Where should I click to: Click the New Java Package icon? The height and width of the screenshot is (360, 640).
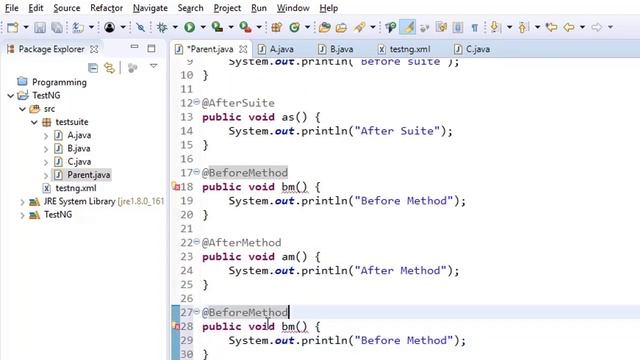pyautogui.click(x=277, y=27)
